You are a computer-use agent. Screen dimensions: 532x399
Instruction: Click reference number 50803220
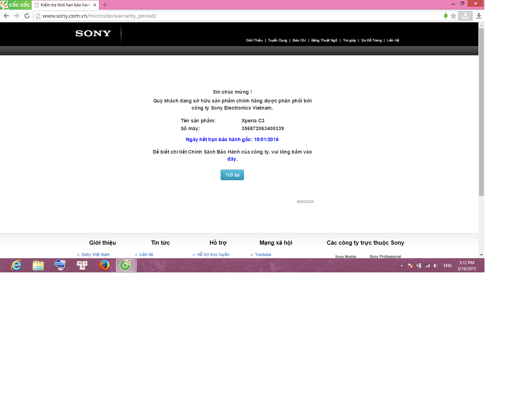click(x=305, y=202)
